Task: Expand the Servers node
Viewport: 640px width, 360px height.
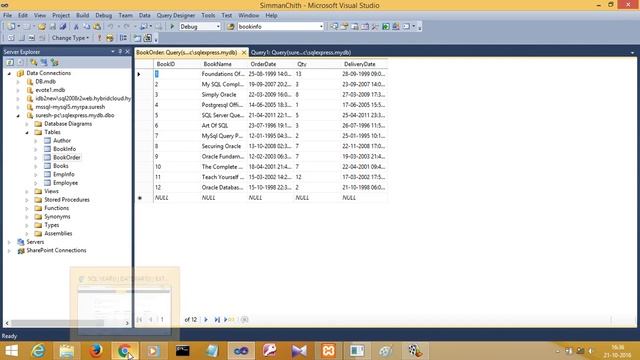Action: (x=9, y=242)
